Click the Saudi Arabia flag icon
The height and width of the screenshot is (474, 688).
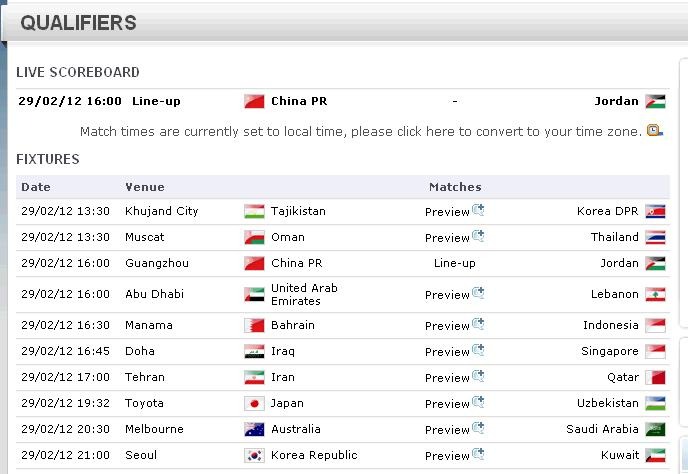click(655, 429)
